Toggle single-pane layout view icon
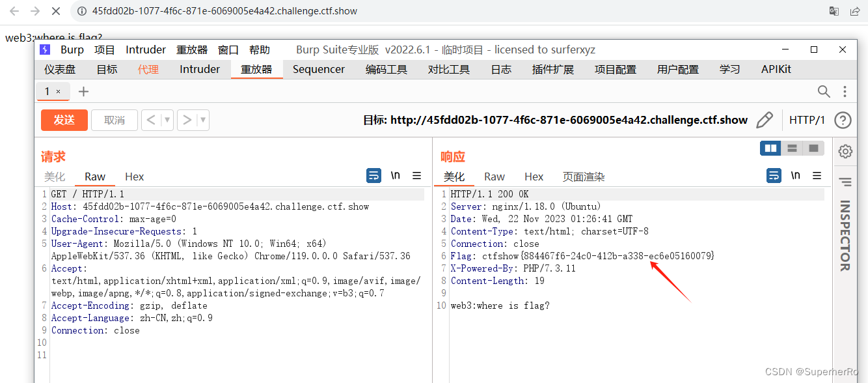The width and height of the screenshot is (868, 383). pos(813,148)
